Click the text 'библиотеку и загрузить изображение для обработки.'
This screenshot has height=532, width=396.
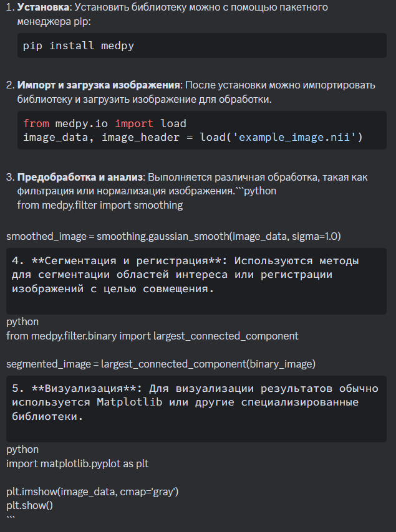(x=144, y=99)
